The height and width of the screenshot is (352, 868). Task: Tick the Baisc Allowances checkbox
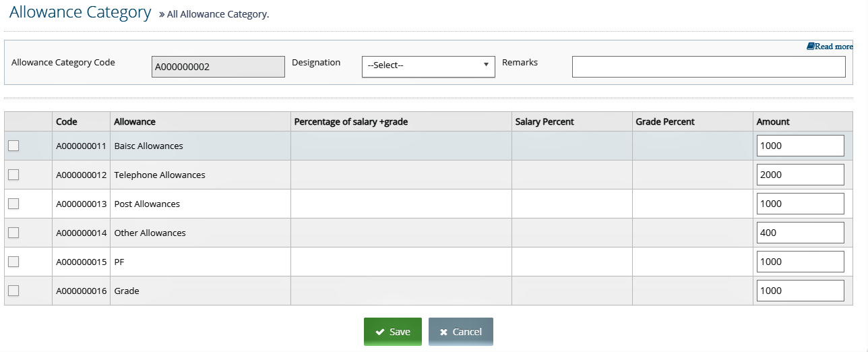[x=13, y=146]
